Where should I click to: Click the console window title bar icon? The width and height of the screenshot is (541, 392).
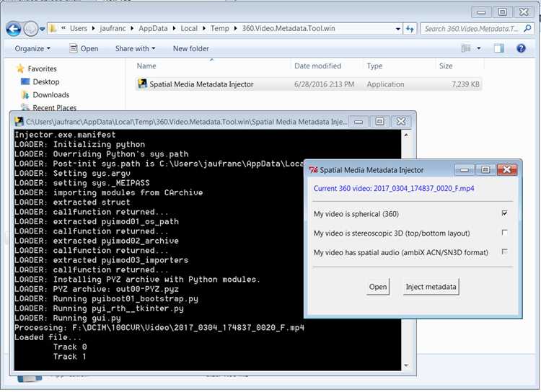pos(19,121)
